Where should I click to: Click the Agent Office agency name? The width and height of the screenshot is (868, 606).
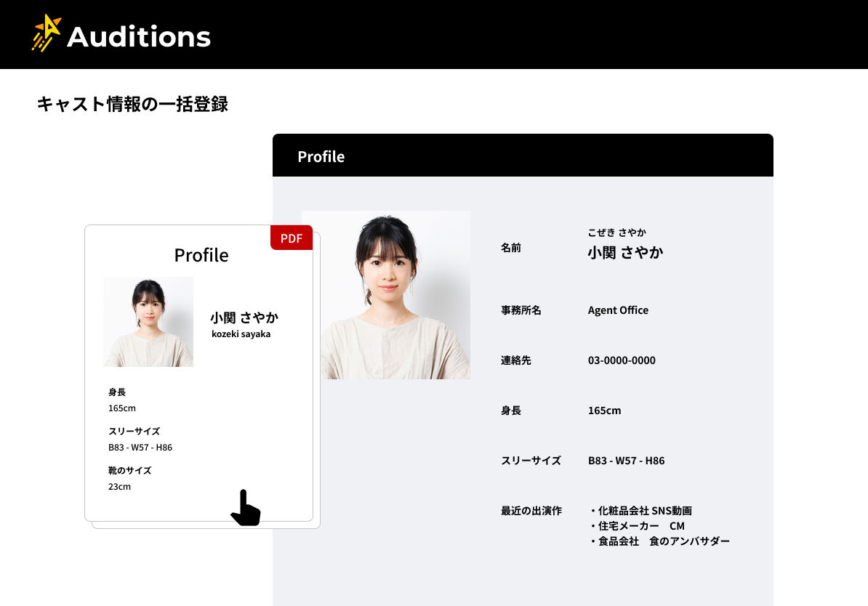(x=618, y=310)
